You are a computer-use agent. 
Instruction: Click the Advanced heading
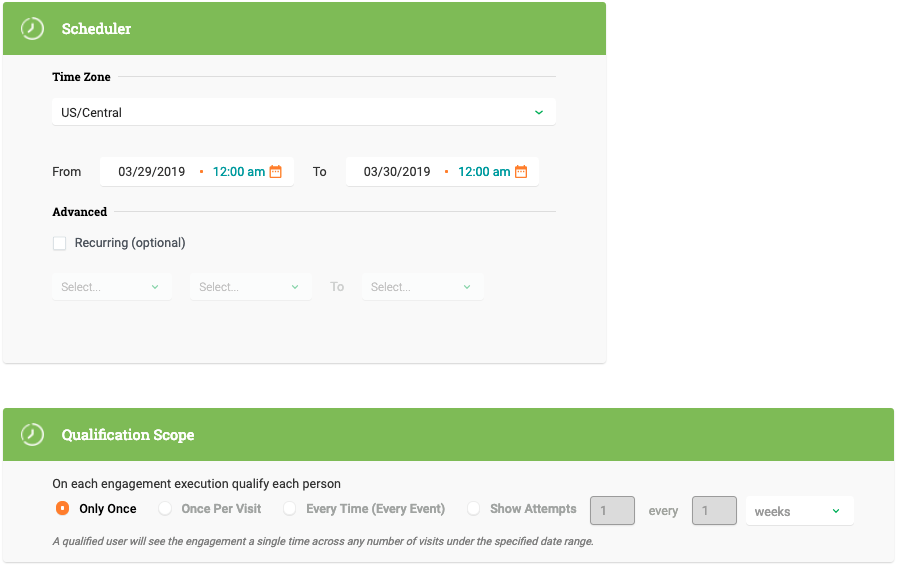point(79,212)
